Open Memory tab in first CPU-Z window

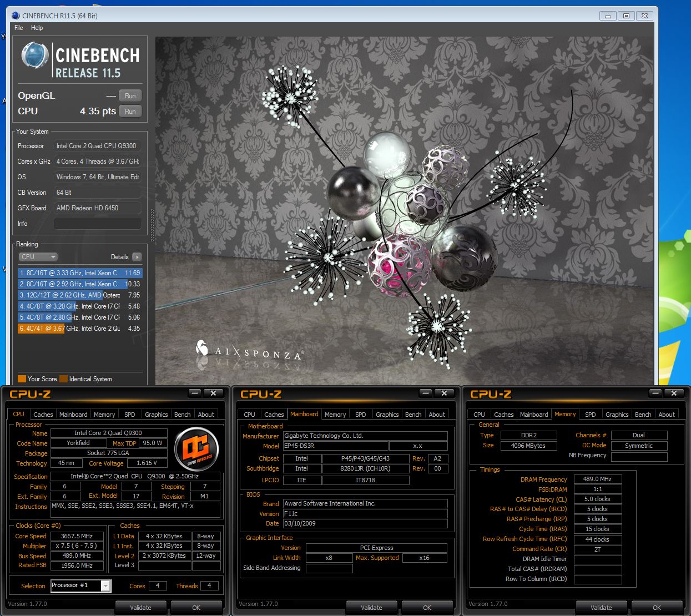(104, 415)
